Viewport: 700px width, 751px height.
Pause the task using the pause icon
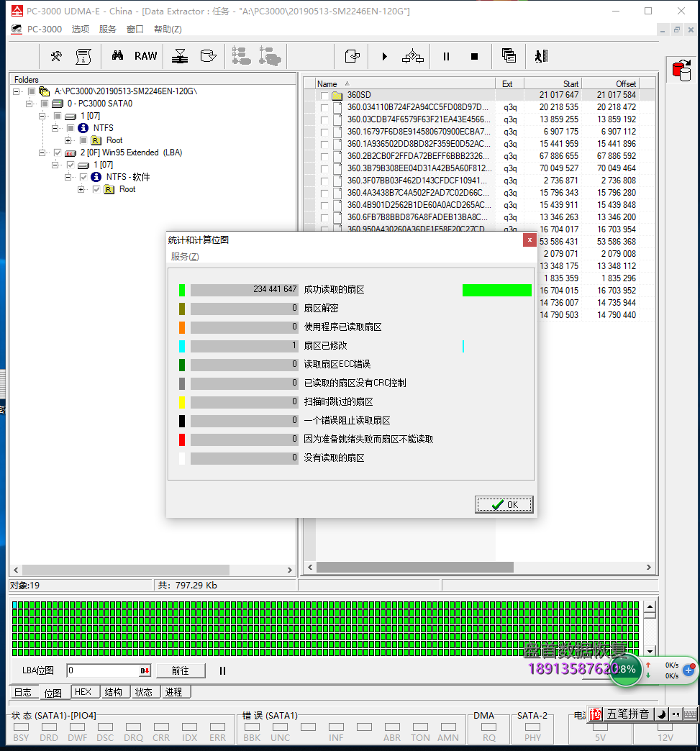(446, 55)
